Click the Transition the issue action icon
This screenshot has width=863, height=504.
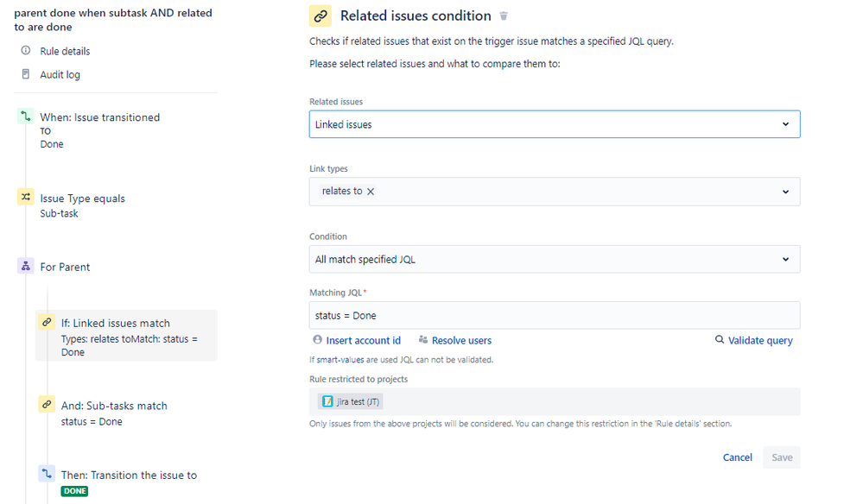pyautogui.click(x=47, y=474)
